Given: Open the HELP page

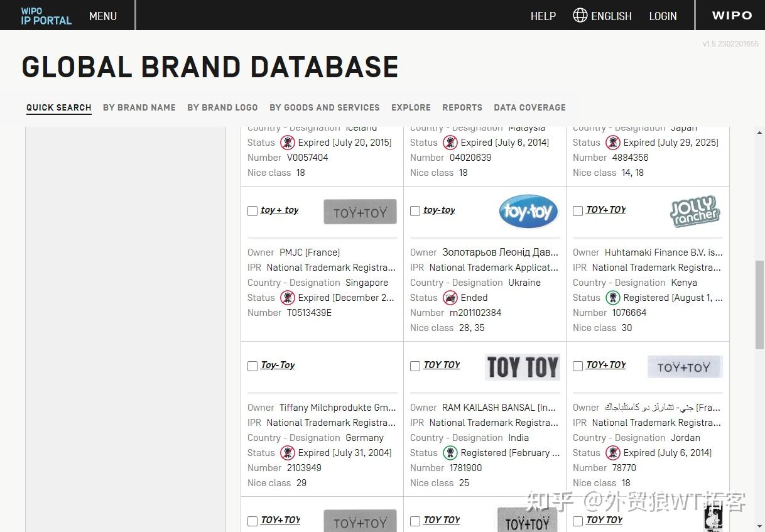Looking at the screenshot, I should [x=543, y=16].
